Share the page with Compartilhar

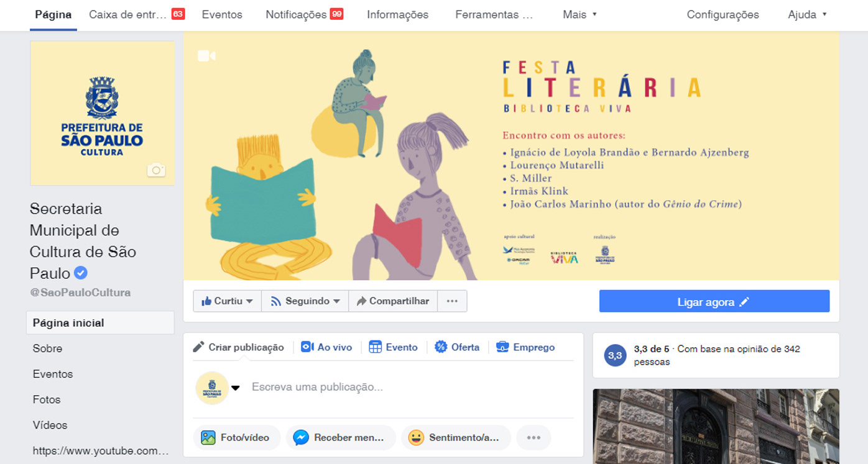(393, 301)
